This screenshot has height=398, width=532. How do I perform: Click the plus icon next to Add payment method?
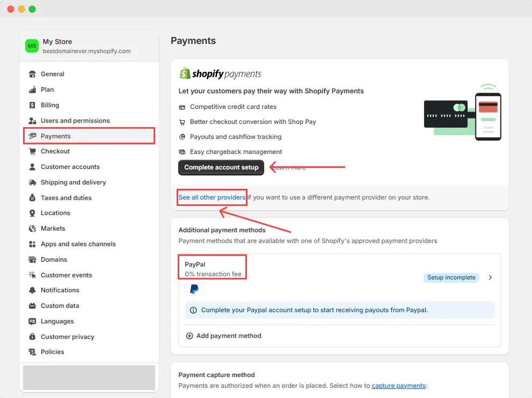tap(190, 336)
